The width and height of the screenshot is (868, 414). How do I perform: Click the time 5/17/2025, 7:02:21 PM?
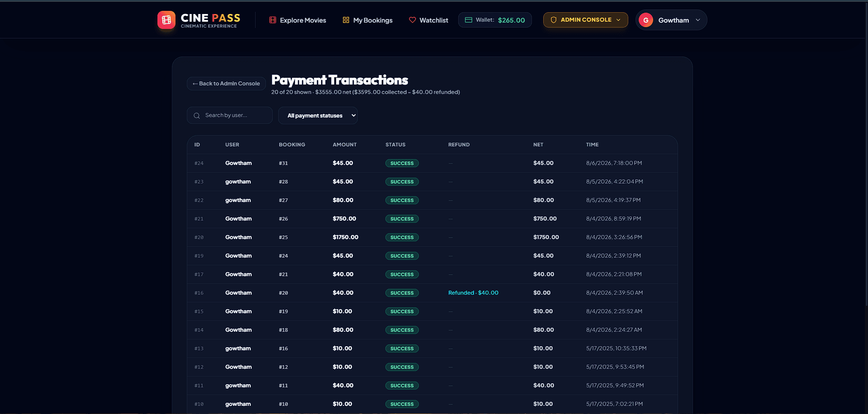[x=614, y=404]
